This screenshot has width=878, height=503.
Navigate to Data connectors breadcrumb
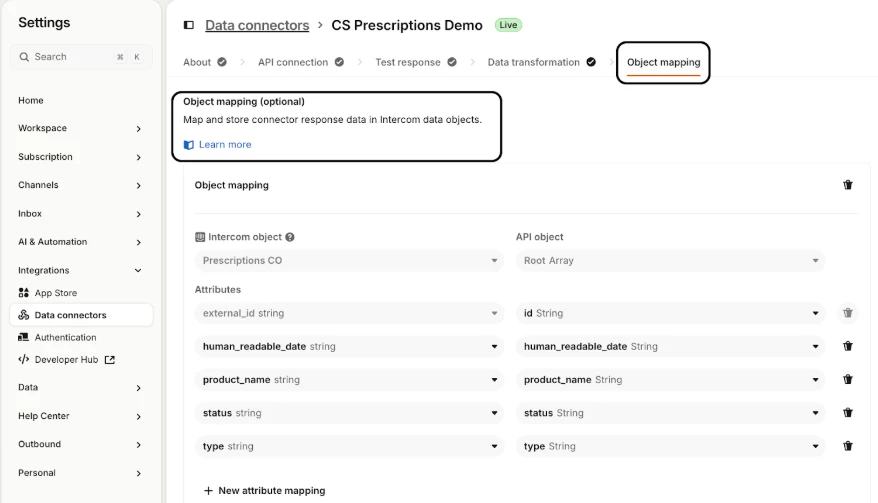(x=257, y=25)
